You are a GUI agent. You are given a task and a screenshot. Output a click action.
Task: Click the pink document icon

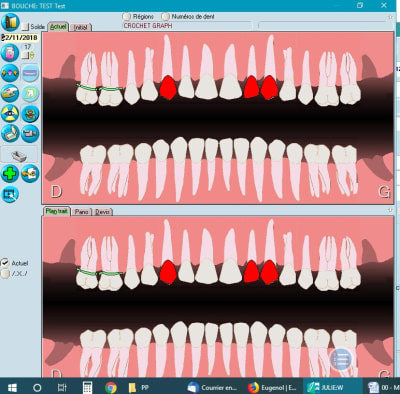tap(10, 53)
